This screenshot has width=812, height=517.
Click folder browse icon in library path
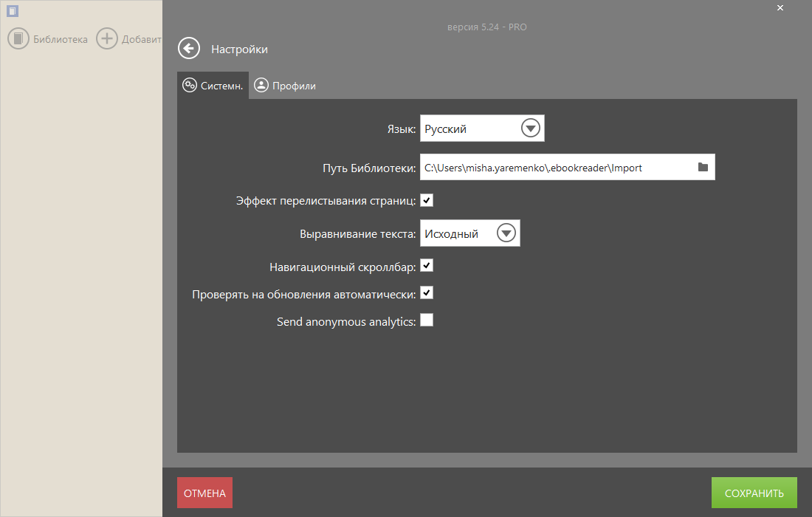coord(703,168)
